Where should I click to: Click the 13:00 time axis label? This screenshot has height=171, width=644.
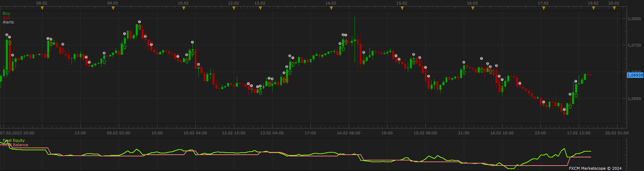tap(80, 133)
